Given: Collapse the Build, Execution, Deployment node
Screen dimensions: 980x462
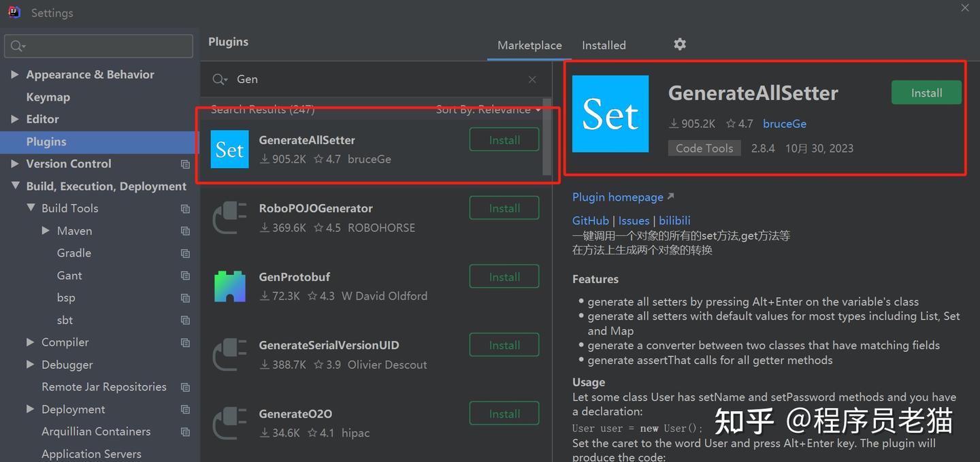Looking at the screenshot, I should [15, 186].
